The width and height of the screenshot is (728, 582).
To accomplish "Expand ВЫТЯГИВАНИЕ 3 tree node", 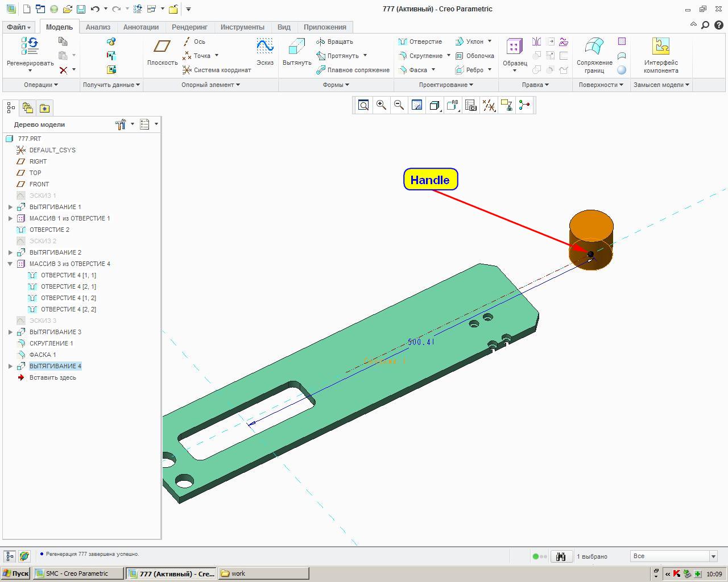I will (10, 332).
